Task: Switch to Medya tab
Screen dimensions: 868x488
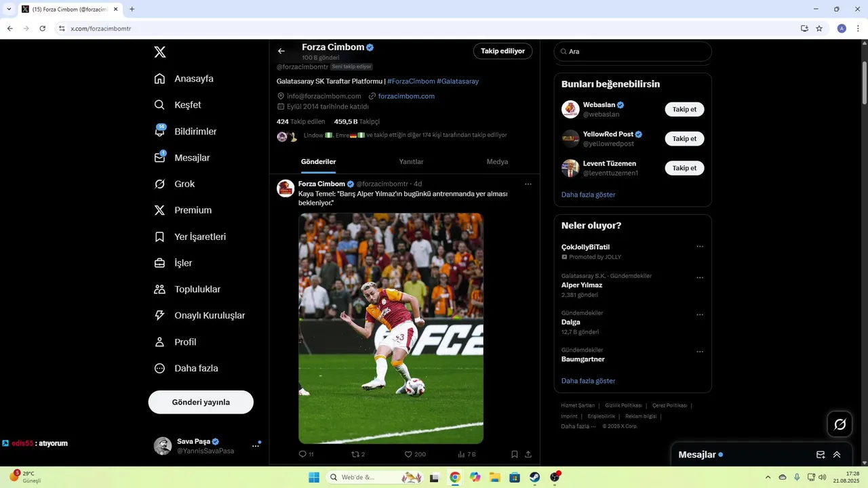Action: click(497, 162)
